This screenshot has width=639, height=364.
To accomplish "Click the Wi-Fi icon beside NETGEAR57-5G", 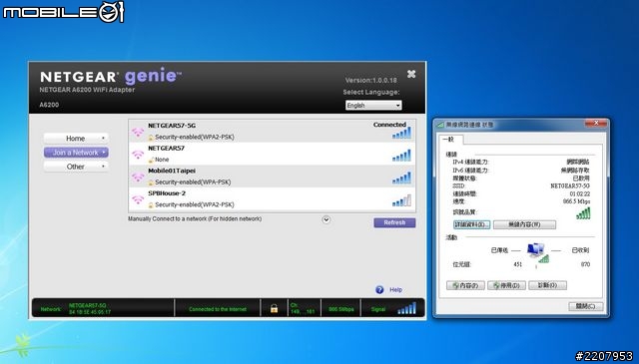I will (138, 132).
